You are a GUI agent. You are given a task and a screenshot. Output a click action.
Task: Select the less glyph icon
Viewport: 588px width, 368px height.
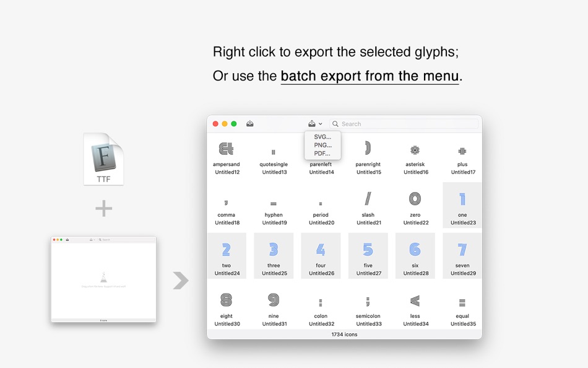[x=415, y=300]
